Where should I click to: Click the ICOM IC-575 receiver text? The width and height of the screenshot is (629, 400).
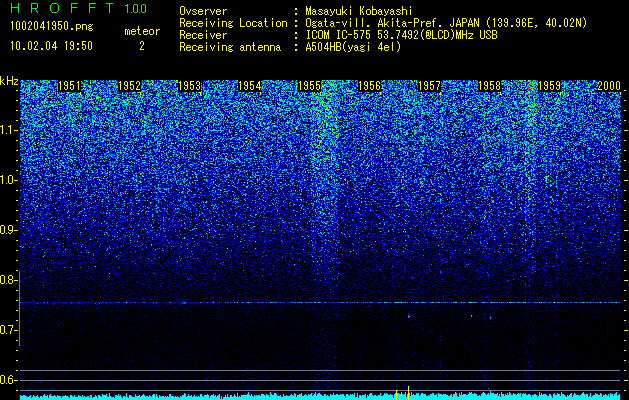401,35
